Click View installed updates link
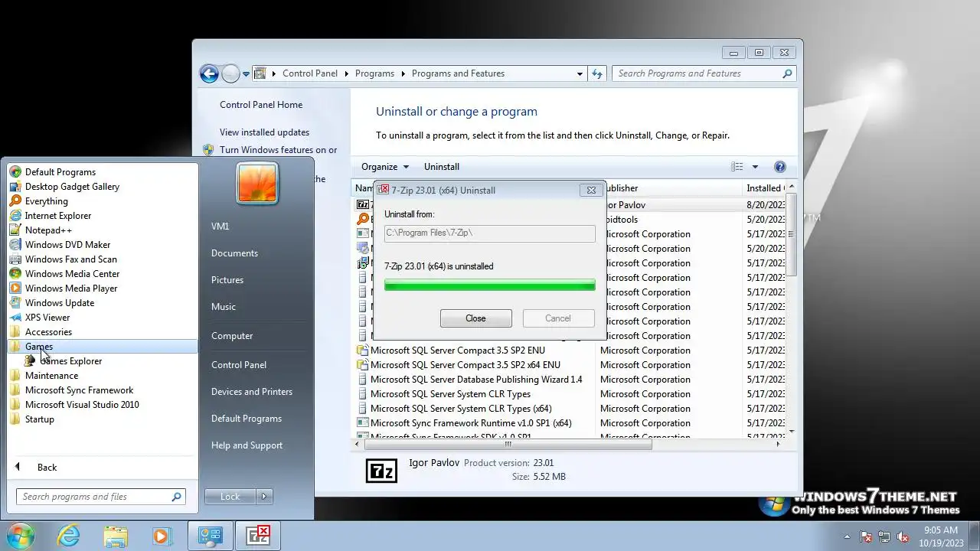This screenshot has width=980, height=551. pyautogui.click(x=264, y=132)
